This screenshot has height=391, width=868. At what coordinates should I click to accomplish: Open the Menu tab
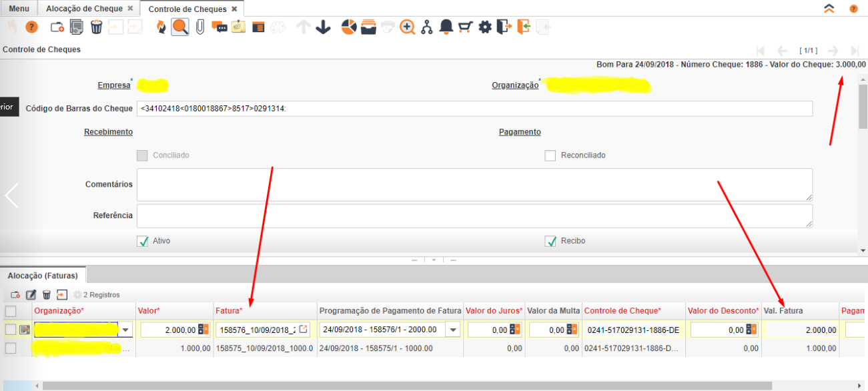click(x=19, y=9)
